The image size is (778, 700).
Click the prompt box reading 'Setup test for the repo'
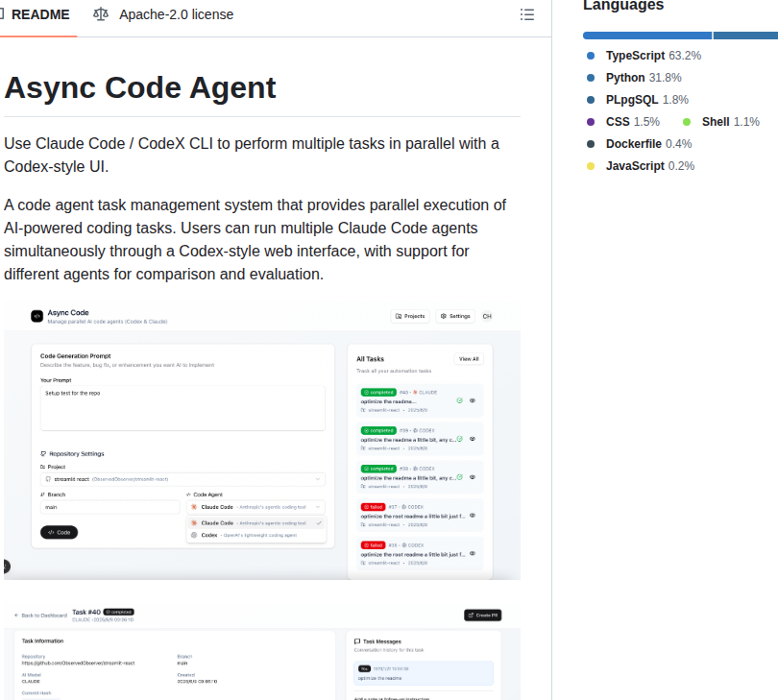click(182, 408)
